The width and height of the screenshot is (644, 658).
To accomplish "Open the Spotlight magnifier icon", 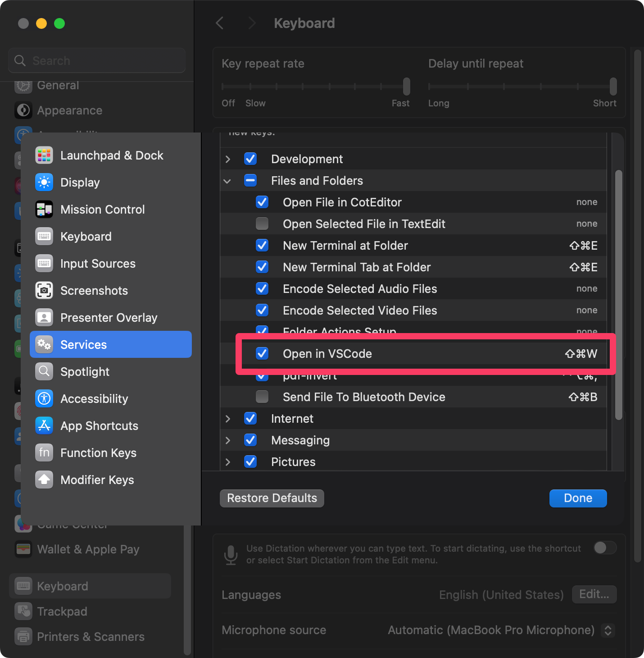I will click(44, 372).
